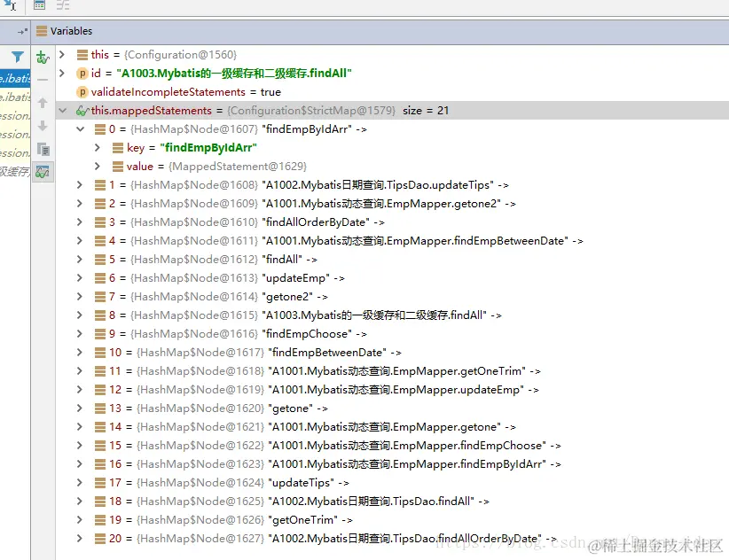Click the id value string A1003 findAll
Image resolution: width=729 pixels, height=560 pixels.
[234, 74]
